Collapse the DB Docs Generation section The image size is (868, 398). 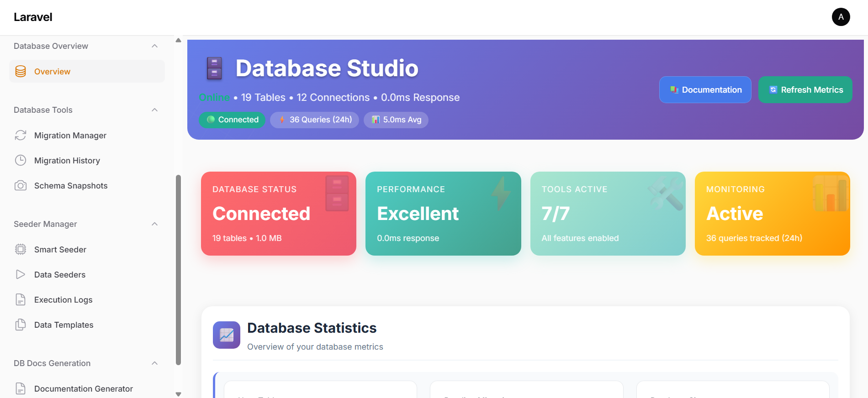(155, 363)
